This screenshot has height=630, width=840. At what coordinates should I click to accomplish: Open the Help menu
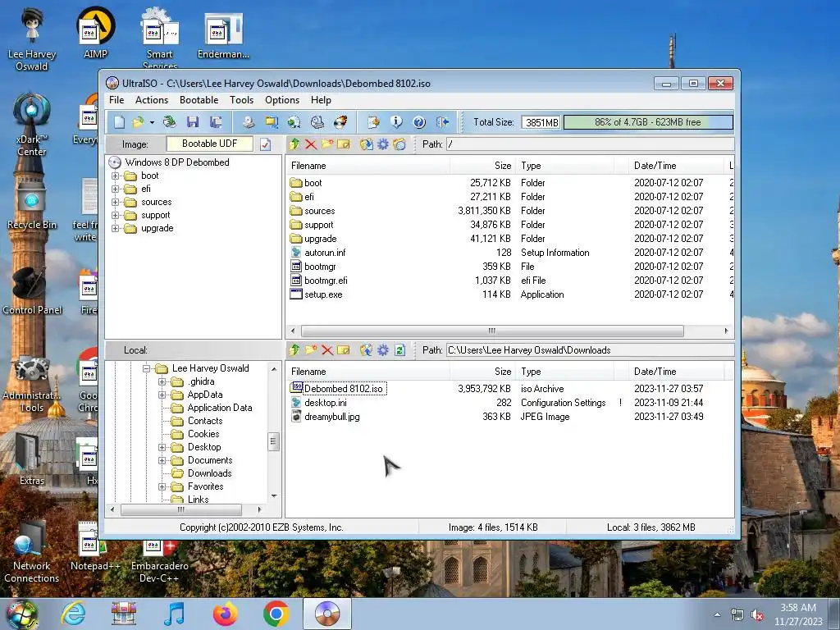click(x=321, y=100)
